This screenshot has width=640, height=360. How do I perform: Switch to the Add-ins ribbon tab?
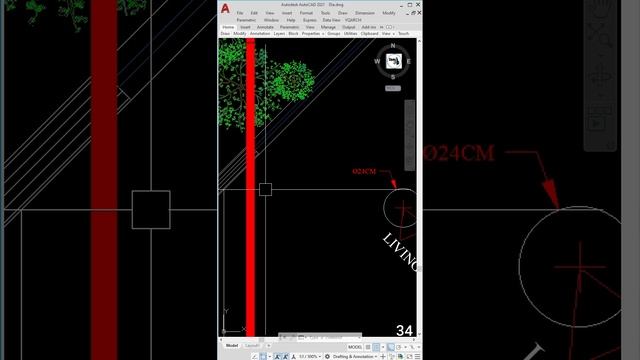(x=369, y=27)
